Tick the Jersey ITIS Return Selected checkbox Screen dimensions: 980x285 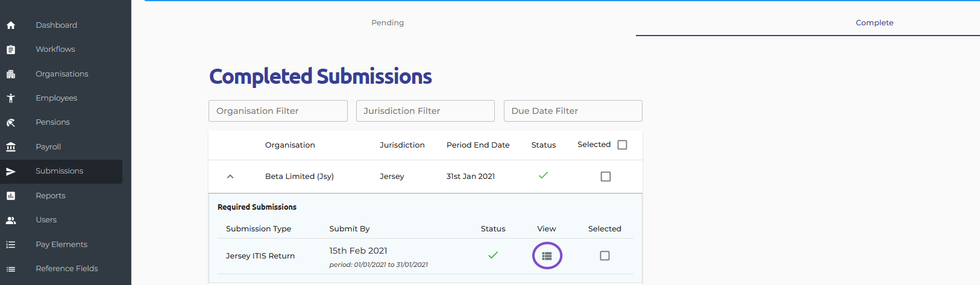[605, 256]
